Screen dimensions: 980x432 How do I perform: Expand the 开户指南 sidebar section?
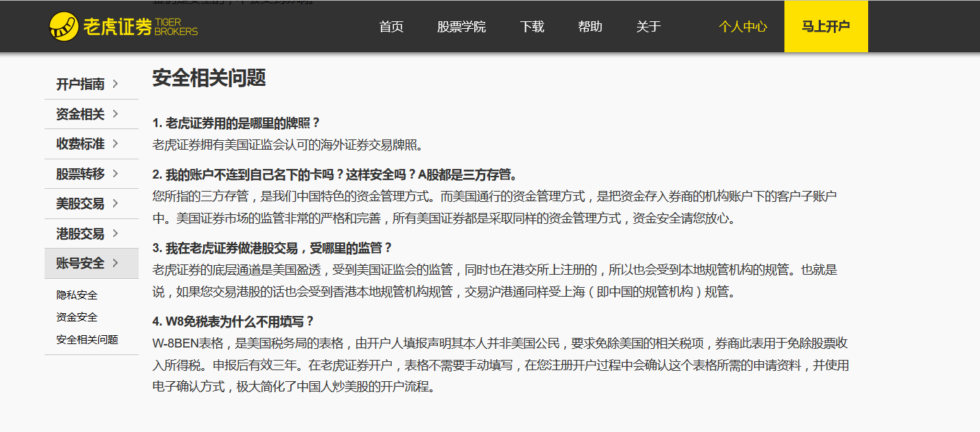click(79, 84)
